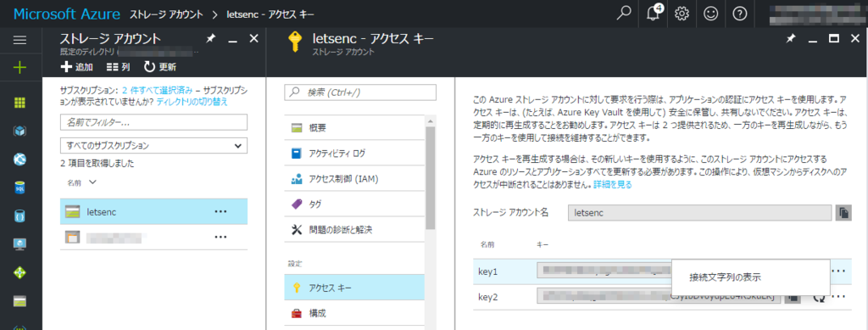The image size is (868, 330).
Task: Open the すべてのサブスクリプション dropdown
Action: pyautogui.click(x=153, y=146)
